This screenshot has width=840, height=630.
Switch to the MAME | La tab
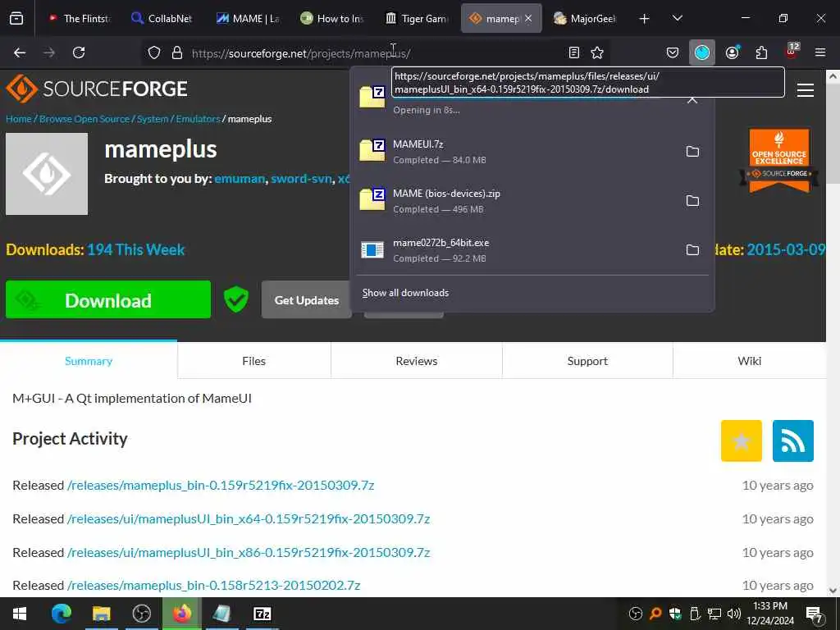(248, 19)
